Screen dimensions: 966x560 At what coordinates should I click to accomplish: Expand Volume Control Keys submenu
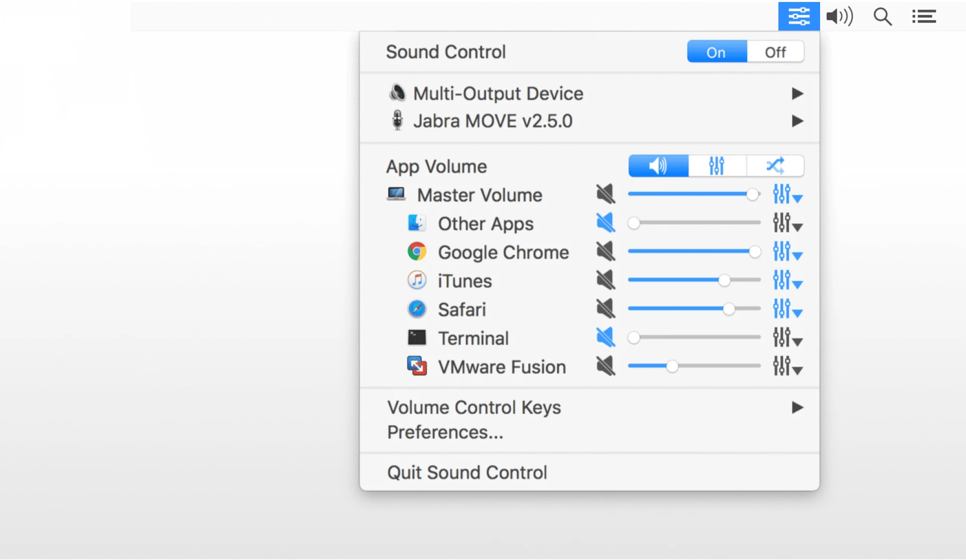pos(474,407)
